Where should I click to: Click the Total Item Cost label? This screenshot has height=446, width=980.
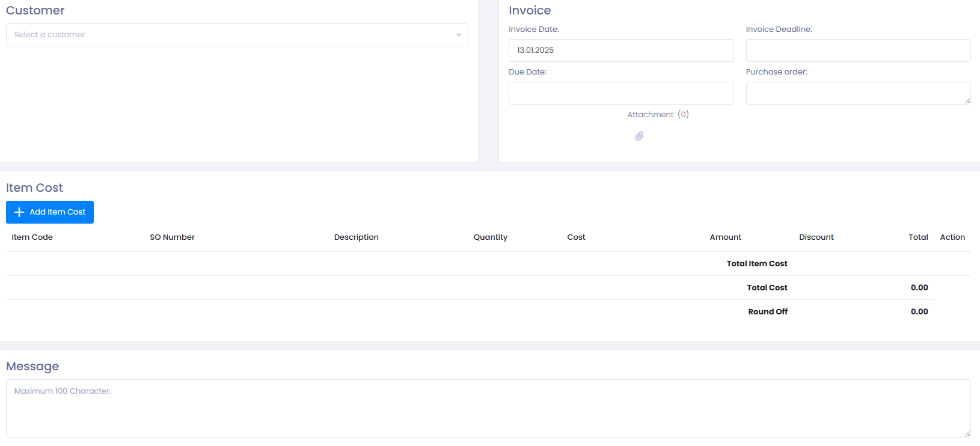757,264
